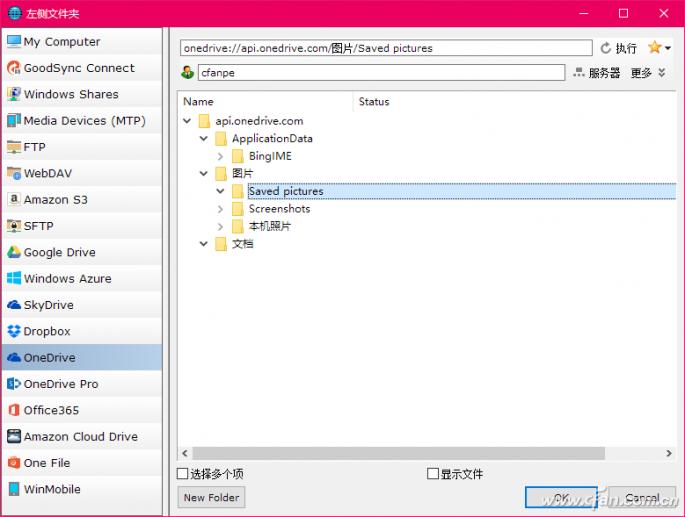Click the GoodSync Connect icon
The height and width of the screenshot is (517, 685).
tap(14, 68)
